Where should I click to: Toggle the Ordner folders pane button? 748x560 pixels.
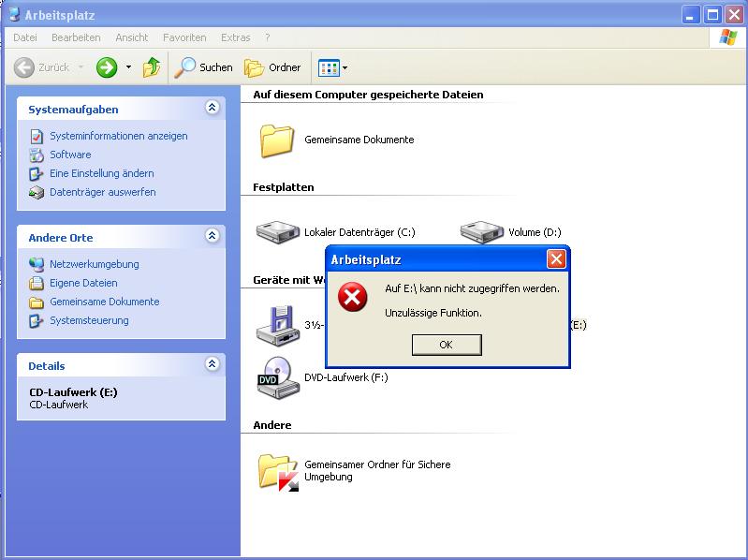[272, 67]
